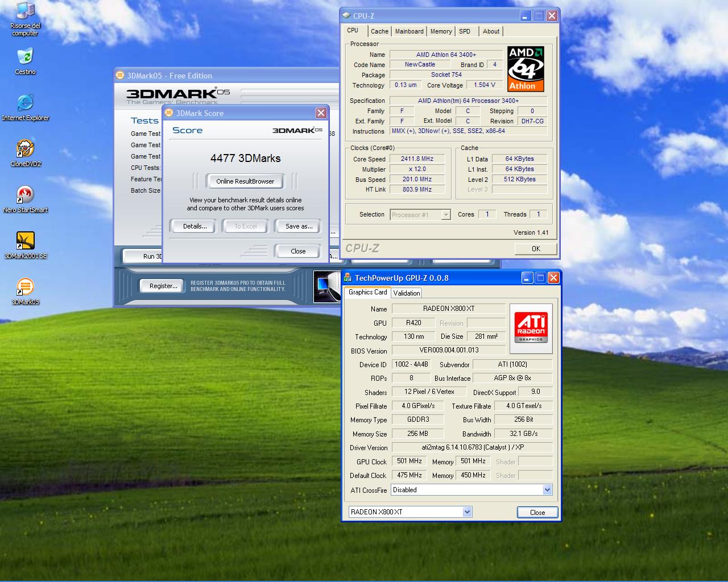Switch to the Memory tab in CPU-Z
Screen dimensions: 728x582
pyautogui.click(x=441, y=31)
